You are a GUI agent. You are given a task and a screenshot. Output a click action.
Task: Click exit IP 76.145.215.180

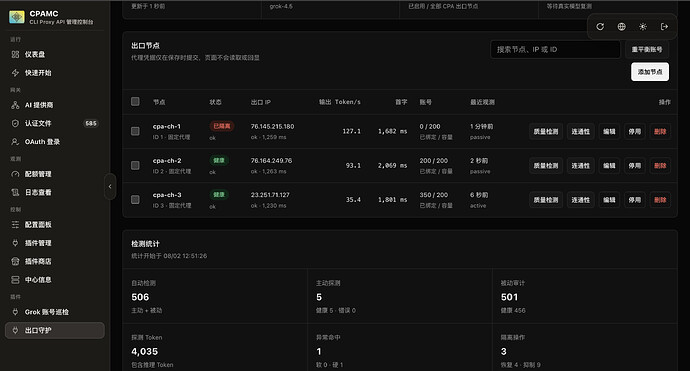click(272, 126)
